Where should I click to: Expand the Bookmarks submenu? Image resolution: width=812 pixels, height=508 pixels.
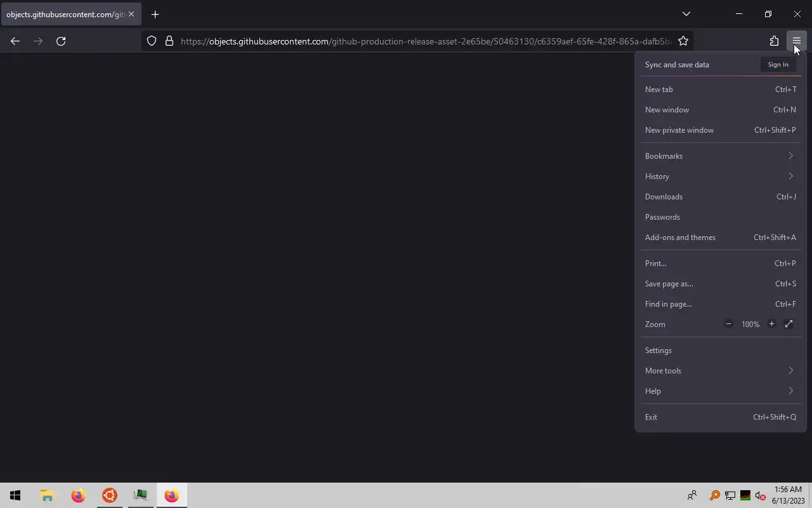tap(721, 156)
